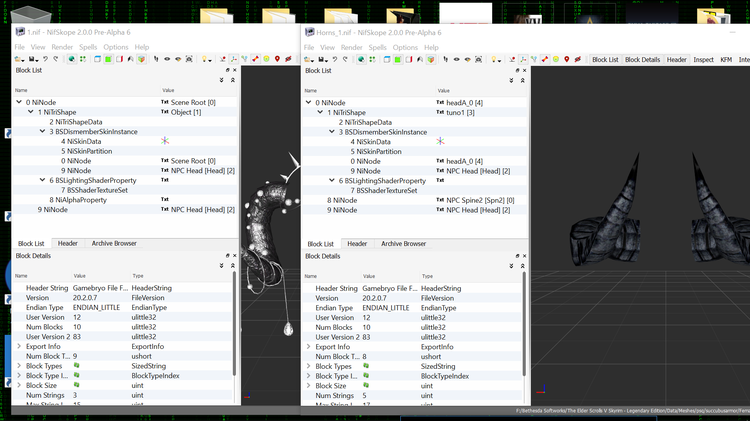Toggle Show Axes in Horns_1.nif toolbar

tap(523, 59)
